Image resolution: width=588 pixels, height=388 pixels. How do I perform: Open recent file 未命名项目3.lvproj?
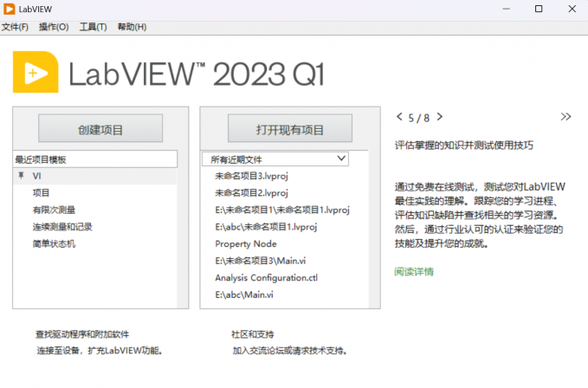pos(251,176)
